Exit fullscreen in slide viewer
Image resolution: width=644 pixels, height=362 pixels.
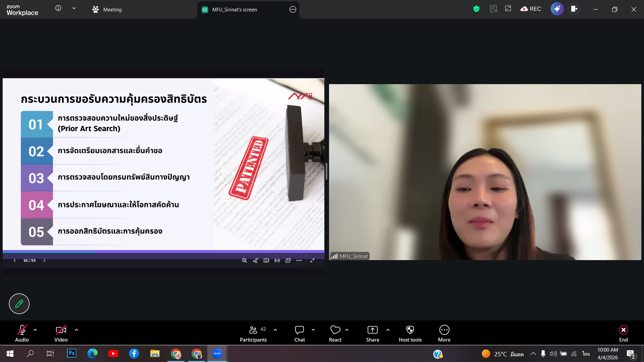point(312,260)
